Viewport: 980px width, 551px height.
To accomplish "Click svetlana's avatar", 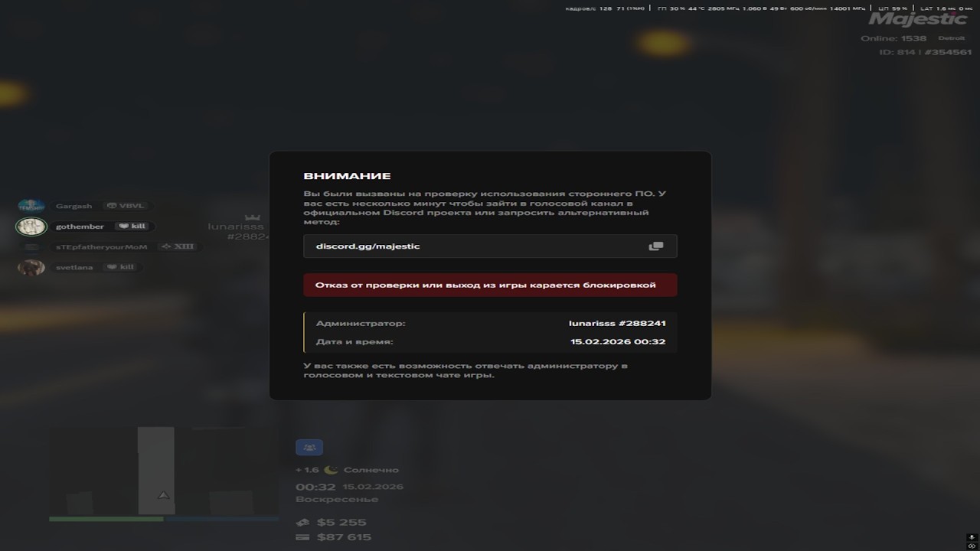I will tap(31, 268).
